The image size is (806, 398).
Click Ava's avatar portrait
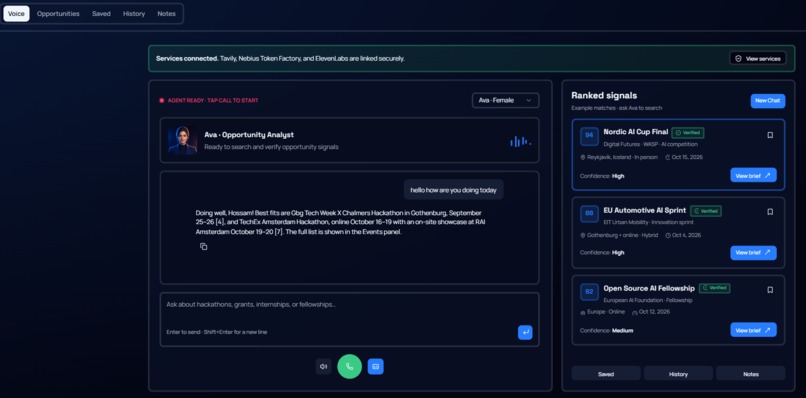coord(182,140)
